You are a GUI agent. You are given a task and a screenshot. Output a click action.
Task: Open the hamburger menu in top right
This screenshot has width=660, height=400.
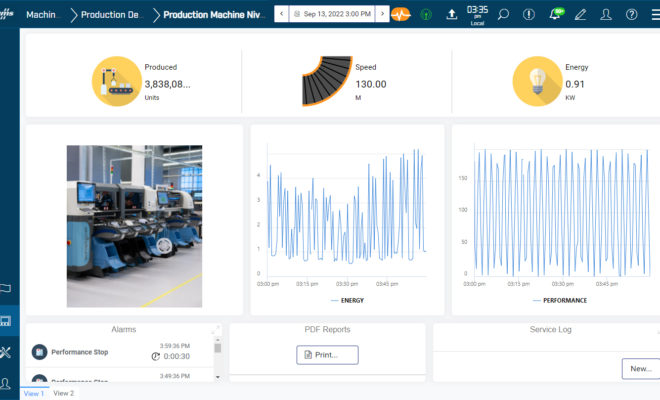[x=654, y=15]
